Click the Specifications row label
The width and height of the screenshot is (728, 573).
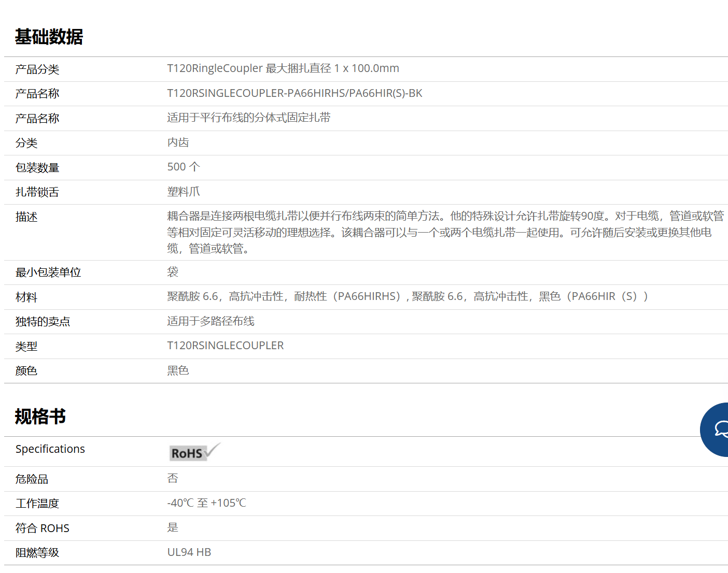coord(50,449)
